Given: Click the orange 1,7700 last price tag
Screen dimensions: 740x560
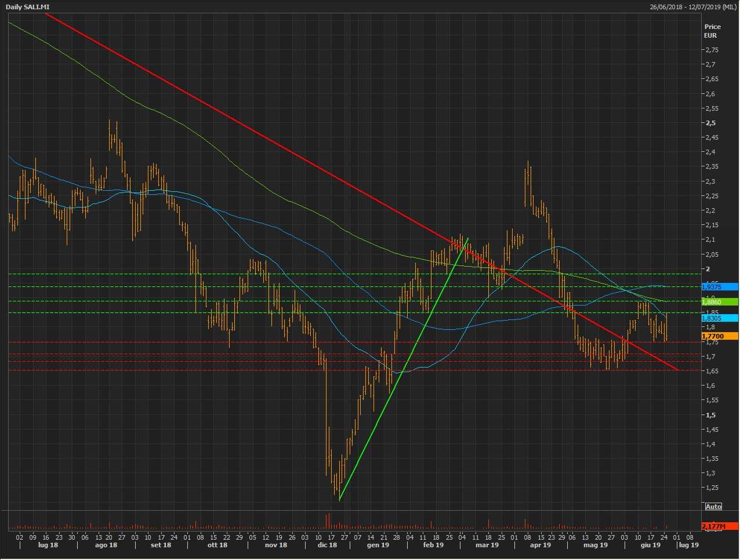Looking at the screenshot, I should (720, 336).
